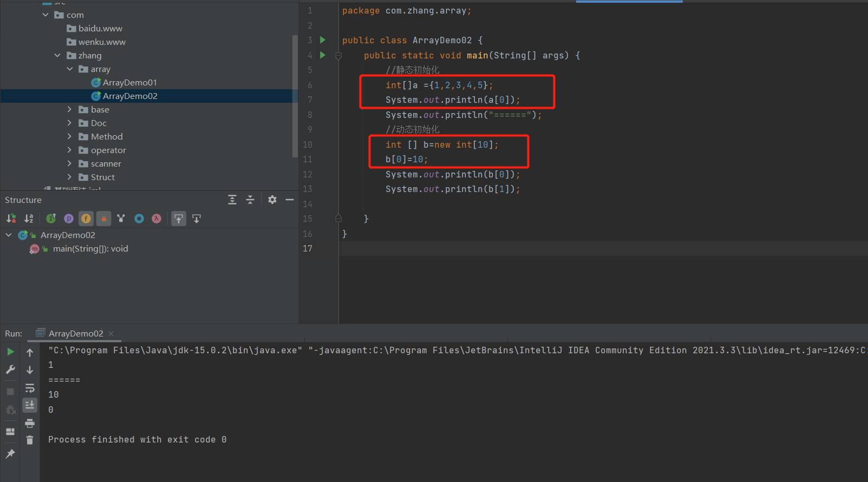Print the console output
868x482 pixels.
coord(30,423)
